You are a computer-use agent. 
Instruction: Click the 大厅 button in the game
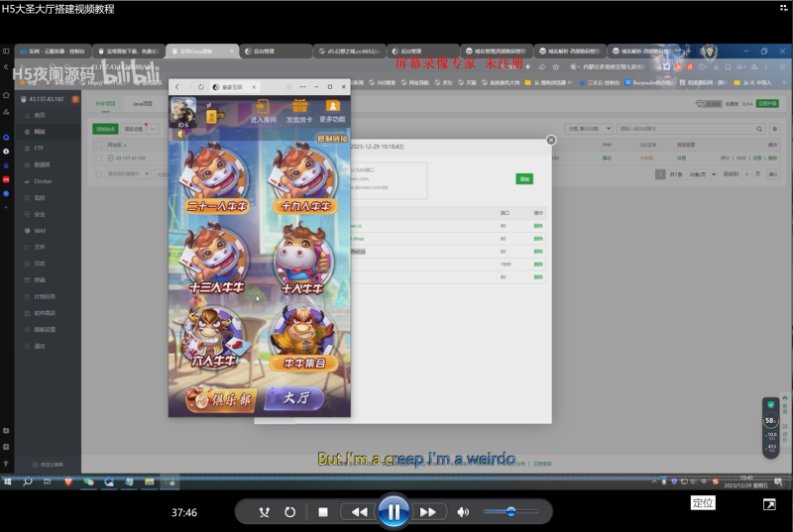[x=297, y=398]
